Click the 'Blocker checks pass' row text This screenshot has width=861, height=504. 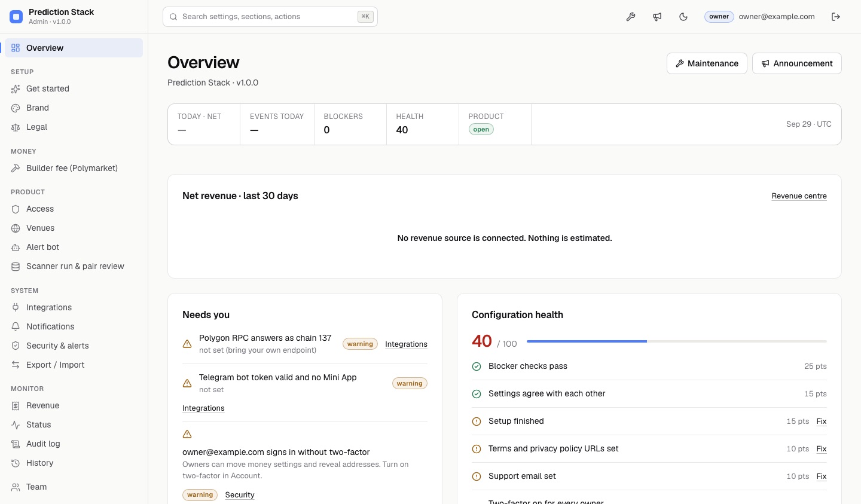click(x=528, y=366)
